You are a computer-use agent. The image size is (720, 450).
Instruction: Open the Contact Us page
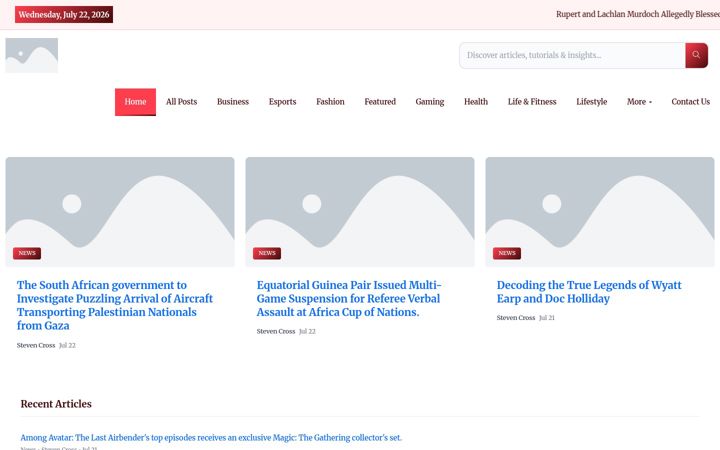(x=690, y=102)
